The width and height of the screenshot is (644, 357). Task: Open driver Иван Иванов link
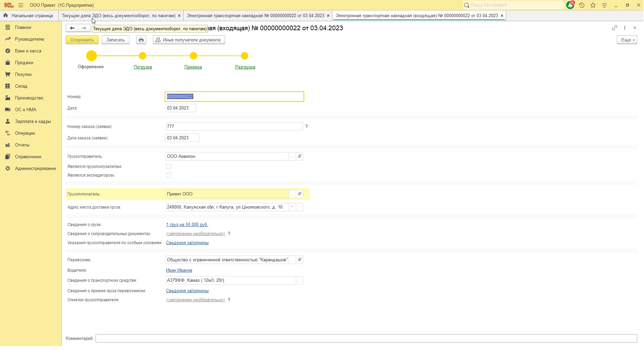179,270
